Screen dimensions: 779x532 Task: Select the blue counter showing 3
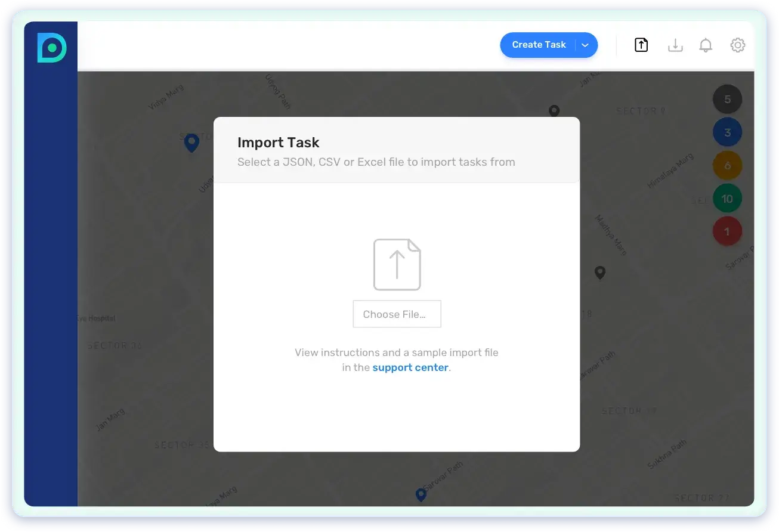coord(727,132)
